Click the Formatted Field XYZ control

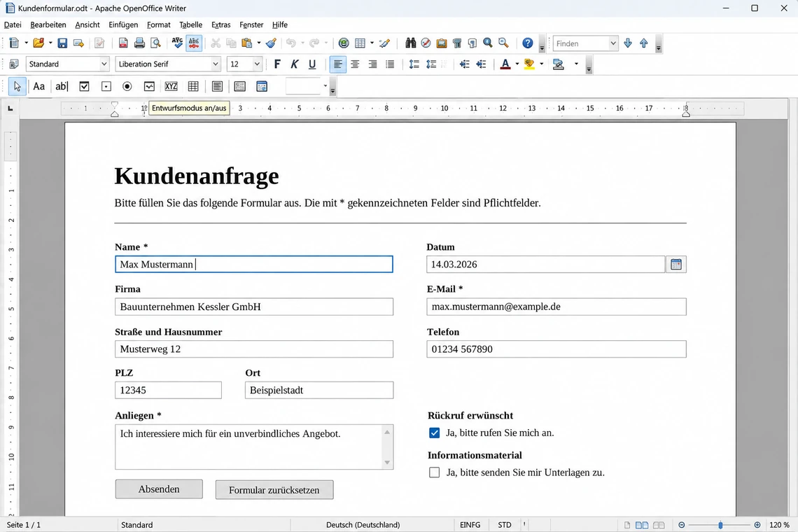coord(171,87)
